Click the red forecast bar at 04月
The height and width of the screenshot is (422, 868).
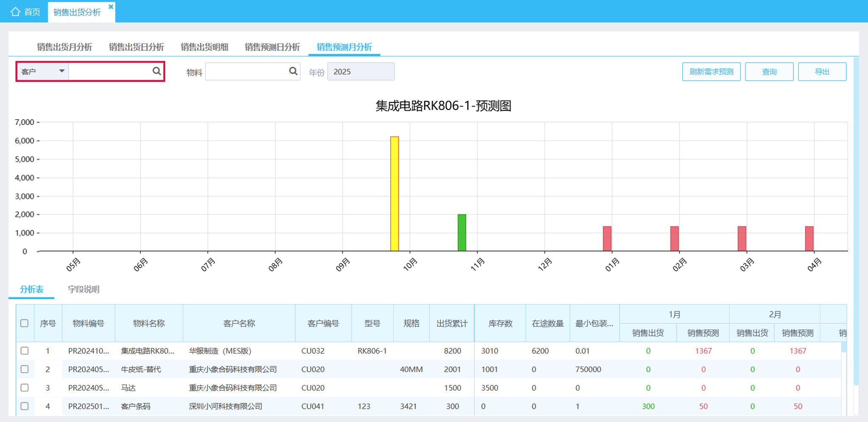click(810, 238)
